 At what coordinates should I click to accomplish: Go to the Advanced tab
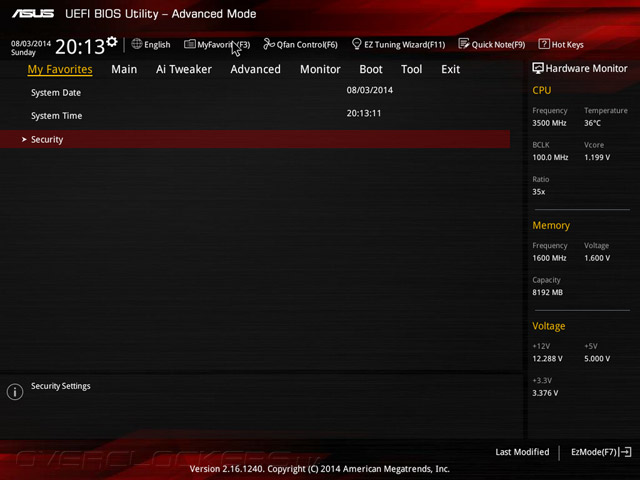tap(256, 69)
